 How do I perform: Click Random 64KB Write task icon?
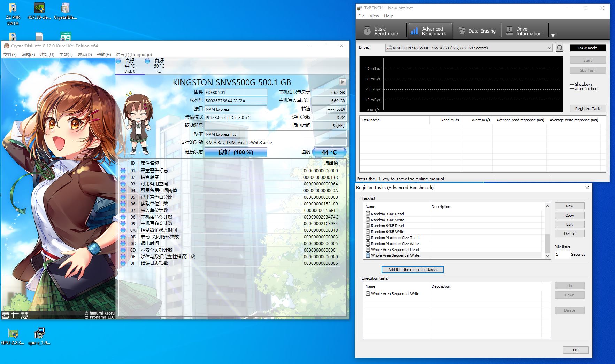(x=368, y=231)
